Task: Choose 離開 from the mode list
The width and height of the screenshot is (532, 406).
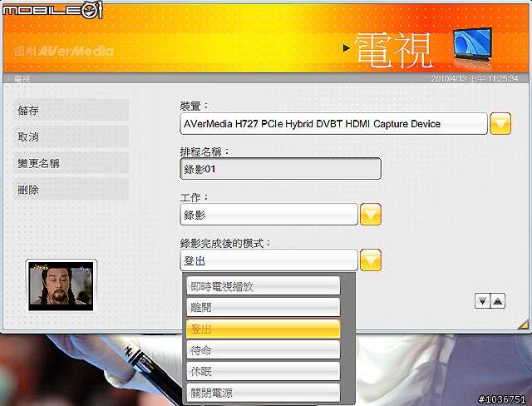Action: [x=264, y=307]
